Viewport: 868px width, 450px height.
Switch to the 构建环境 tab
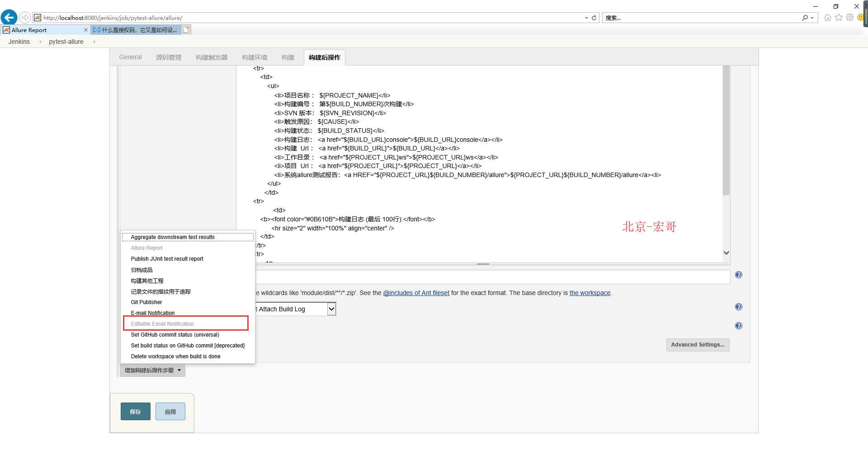point(255,57)
